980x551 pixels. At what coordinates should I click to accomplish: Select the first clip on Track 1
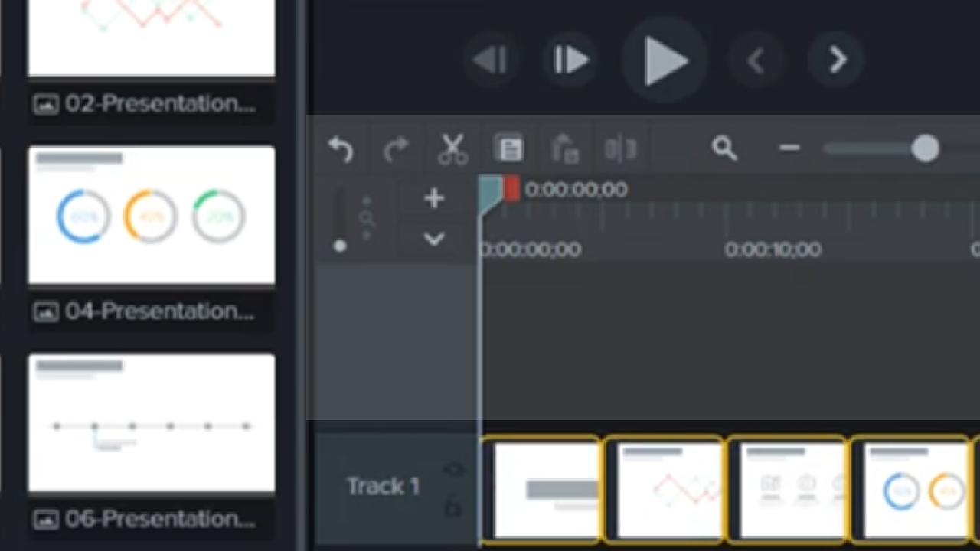(542, 488)
